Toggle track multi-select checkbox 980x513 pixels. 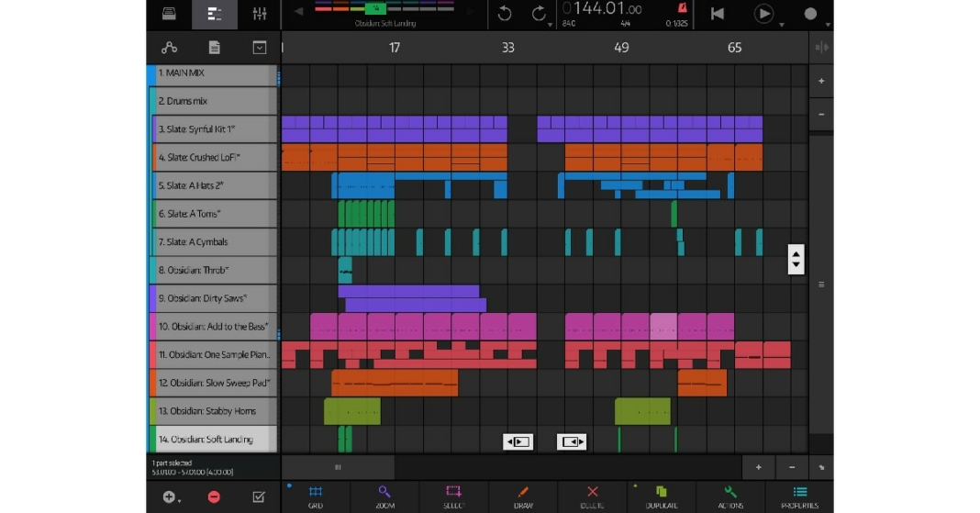click(x=259, y=496)
